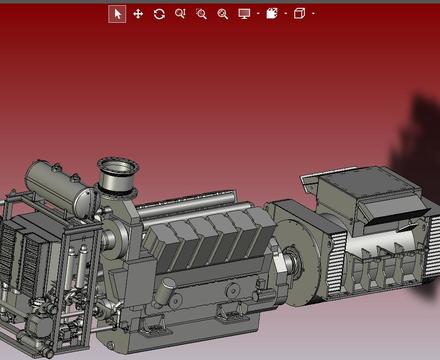
Task: Click the Zoom in/out magnifier tool
Action: (180, 14)
